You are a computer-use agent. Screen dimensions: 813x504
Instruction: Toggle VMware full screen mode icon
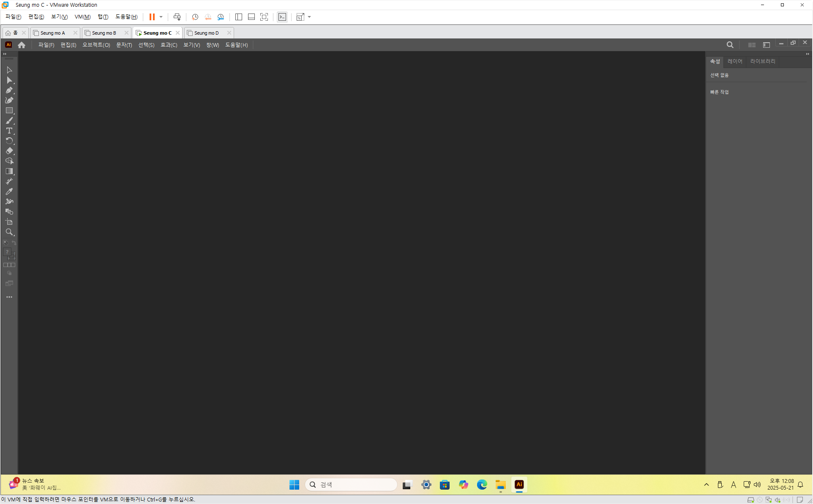[264, 17]
